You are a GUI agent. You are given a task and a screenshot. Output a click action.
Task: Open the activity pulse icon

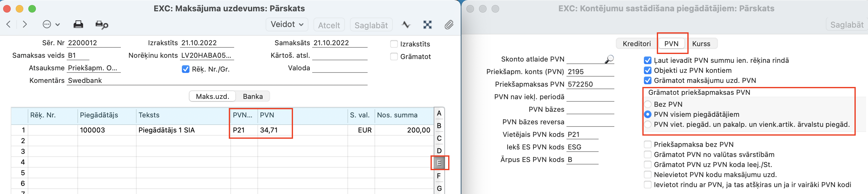406,24
